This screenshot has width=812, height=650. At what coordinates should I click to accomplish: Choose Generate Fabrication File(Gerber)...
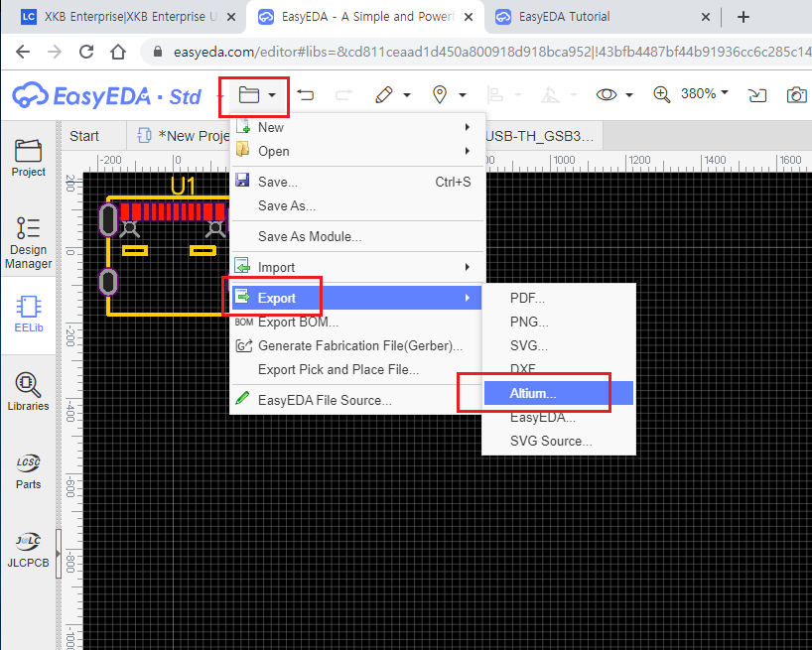[357, 345]
